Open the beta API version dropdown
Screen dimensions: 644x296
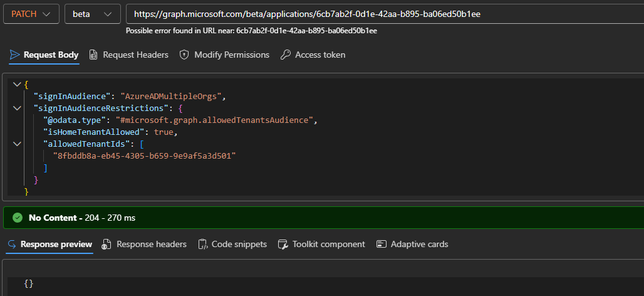[92, 14]
